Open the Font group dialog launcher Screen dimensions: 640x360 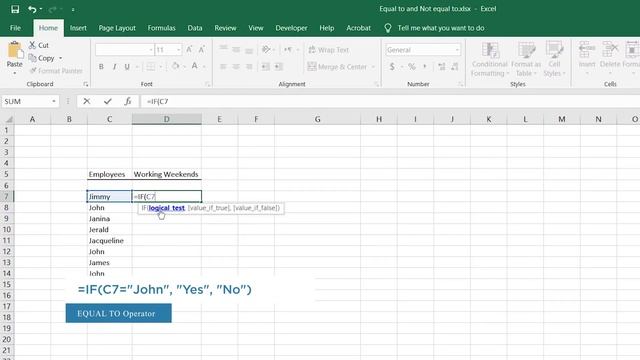point(207,84)
